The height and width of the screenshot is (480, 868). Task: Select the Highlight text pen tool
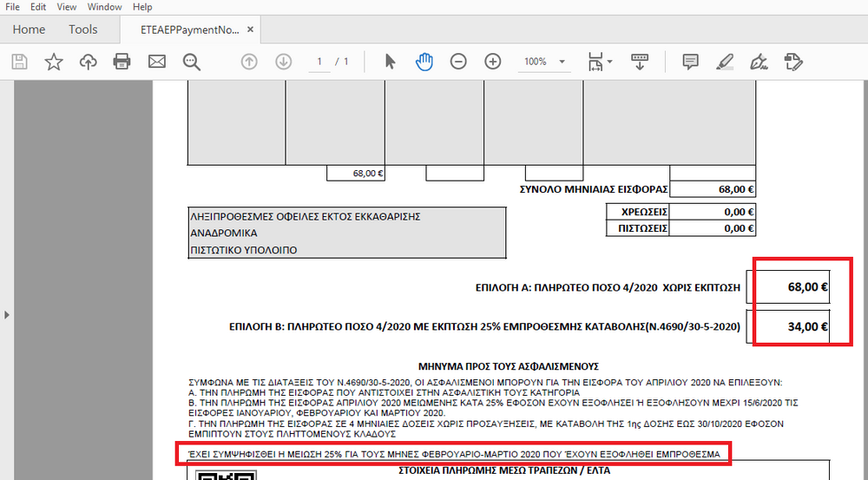point(724,62)
